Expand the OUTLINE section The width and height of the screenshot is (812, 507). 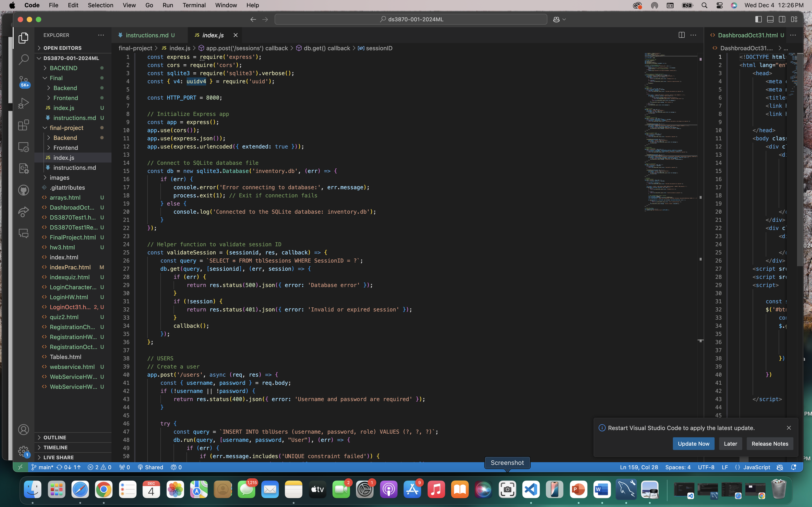click(55, 437)
